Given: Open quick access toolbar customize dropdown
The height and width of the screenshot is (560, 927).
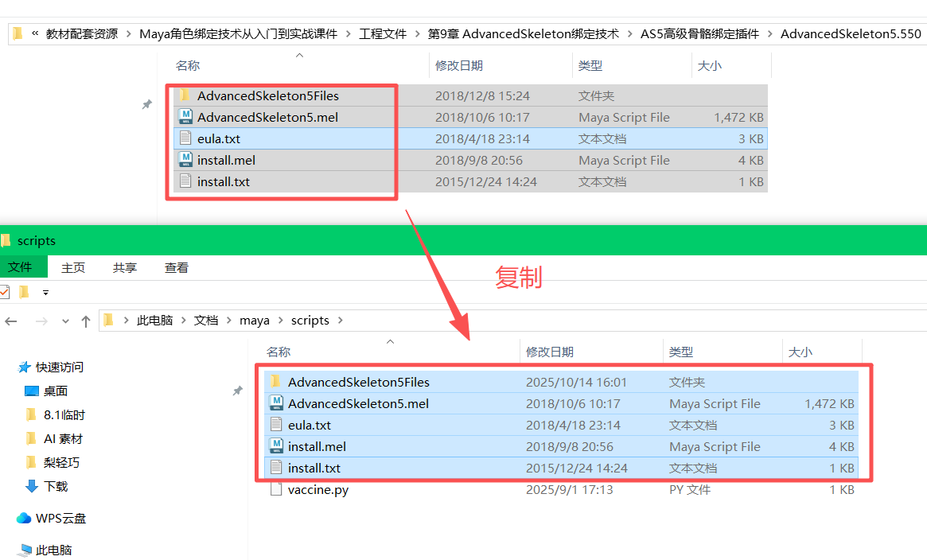Looking at the screenshot, I should 45,293.
